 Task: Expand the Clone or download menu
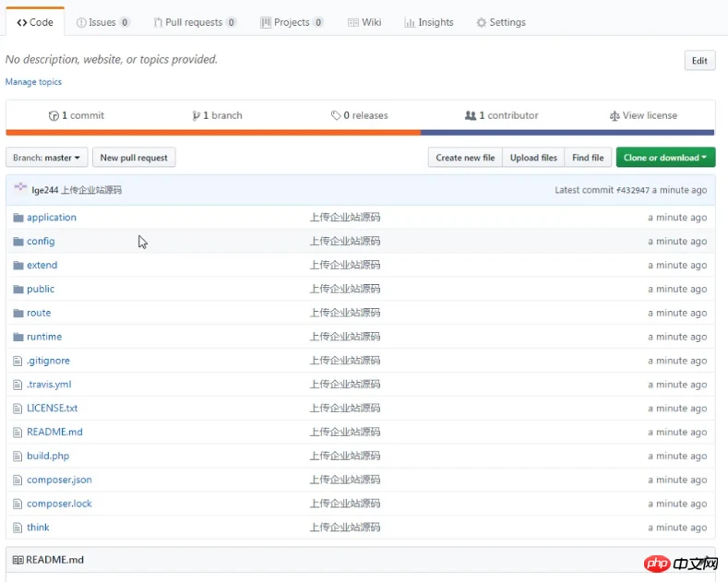665,158
